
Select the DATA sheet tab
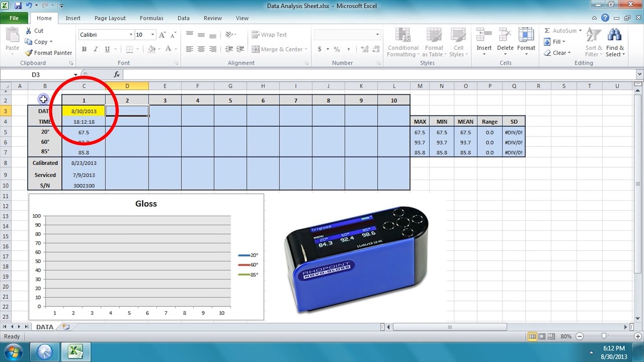[44, 327]
